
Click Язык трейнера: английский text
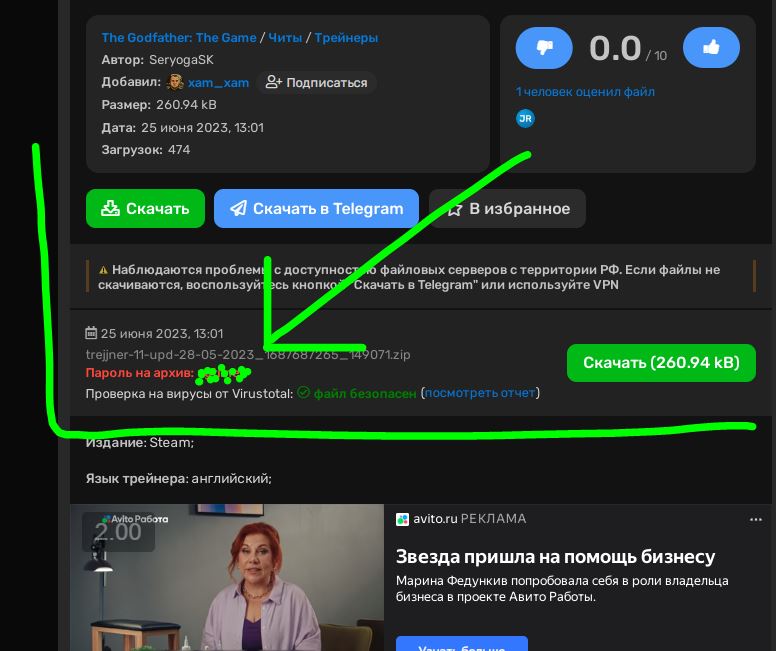pos(179,479)
